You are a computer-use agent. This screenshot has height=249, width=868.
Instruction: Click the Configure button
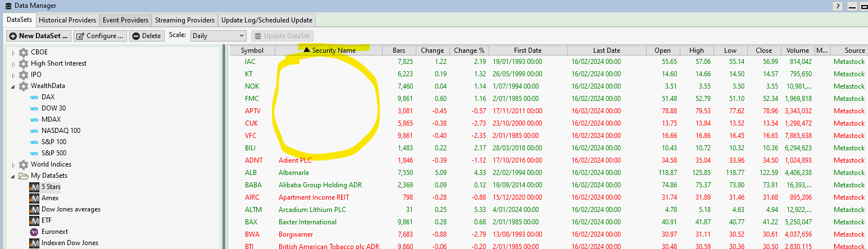(x=100, y=36)
